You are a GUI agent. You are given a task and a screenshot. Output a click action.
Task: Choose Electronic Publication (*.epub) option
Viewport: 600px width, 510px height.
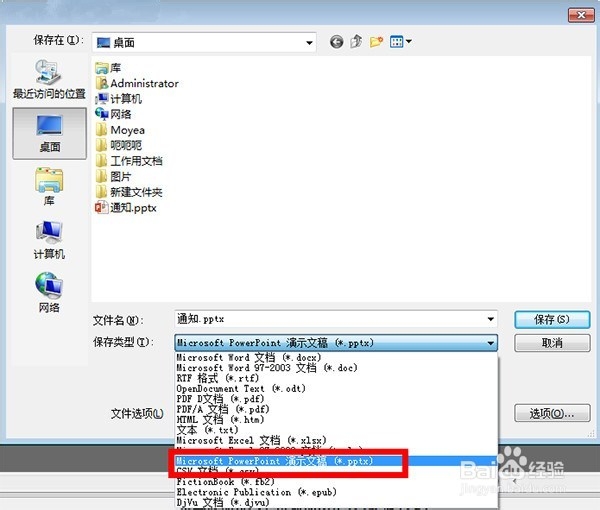(x=336, y=492)
